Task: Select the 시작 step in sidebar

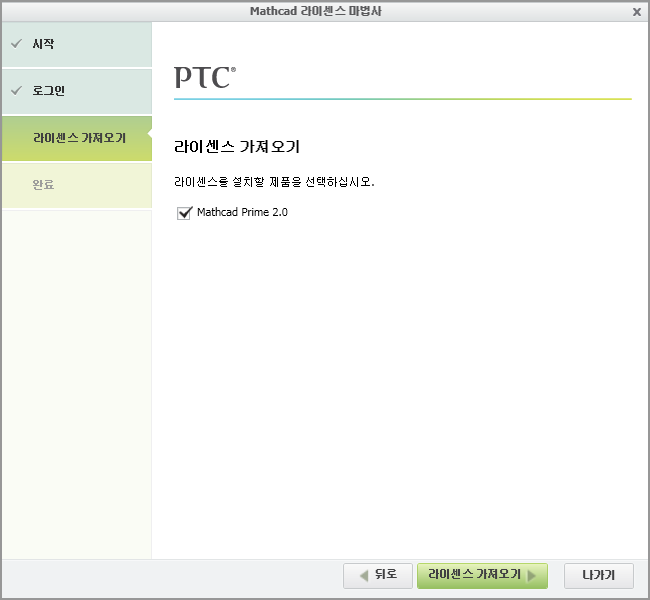Action: pos(77,44)
